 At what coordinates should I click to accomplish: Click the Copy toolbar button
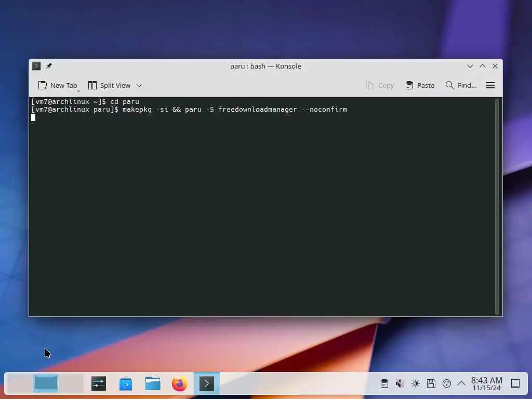point(380,86)
